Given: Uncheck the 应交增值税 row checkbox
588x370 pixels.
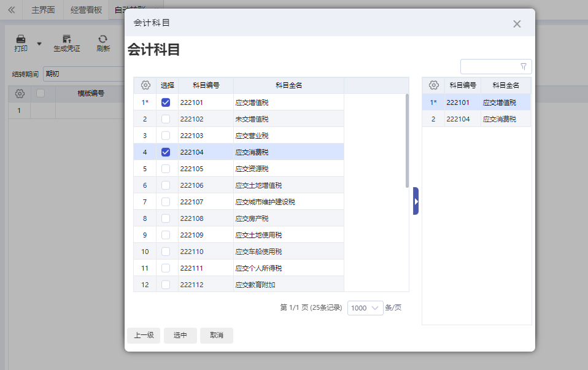Looking at the screenshot, I should point(165,102).
